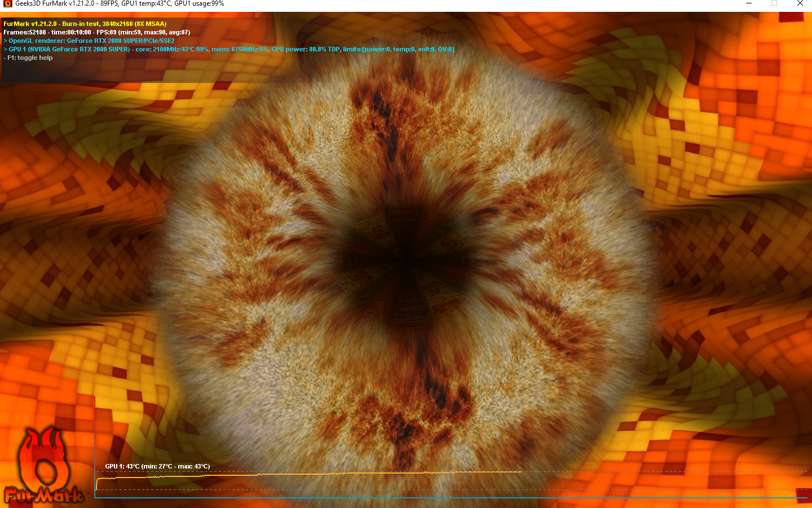
Task: Click the 'Frames:52188' statistics line
Action: pyautogui.click(x=97, y=32)
